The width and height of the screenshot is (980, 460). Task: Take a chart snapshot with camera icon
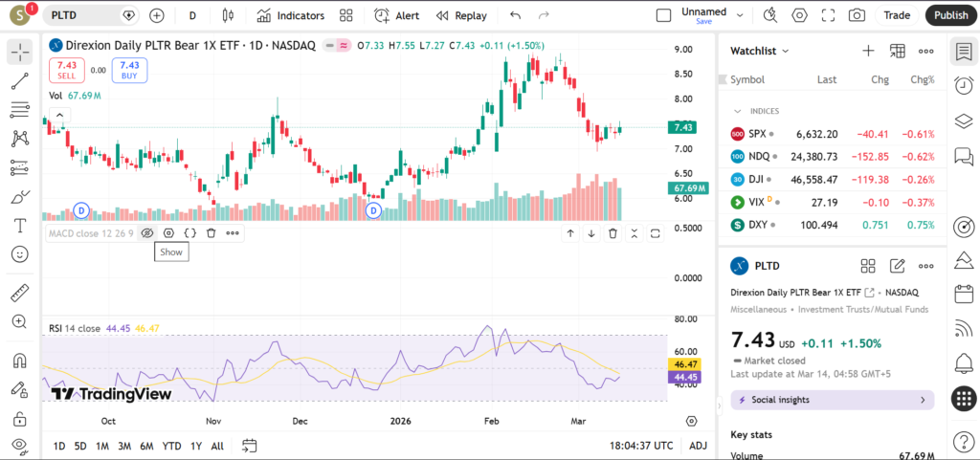pos(857,15)
